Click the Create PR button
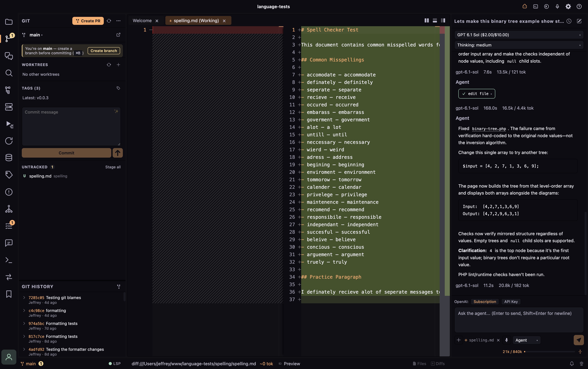 (x=88, y=21)
